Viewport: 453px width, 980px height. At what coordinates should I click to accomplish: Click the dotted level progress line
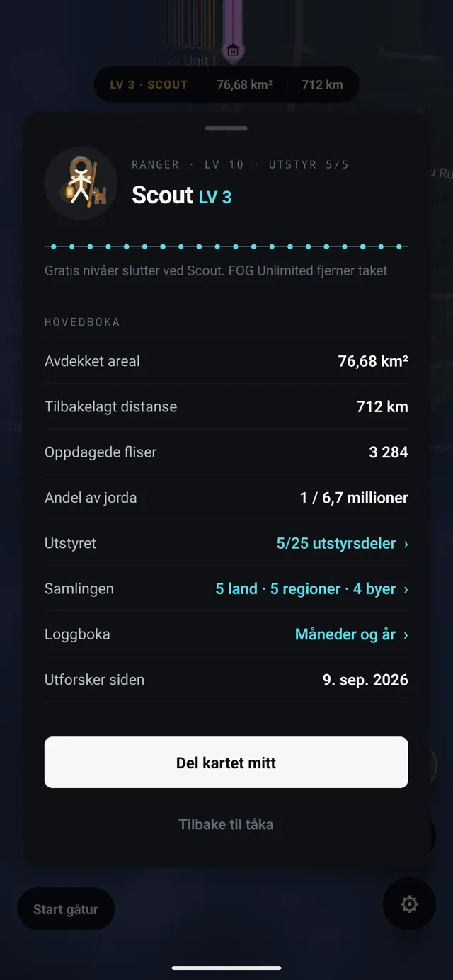click(226, 246)
